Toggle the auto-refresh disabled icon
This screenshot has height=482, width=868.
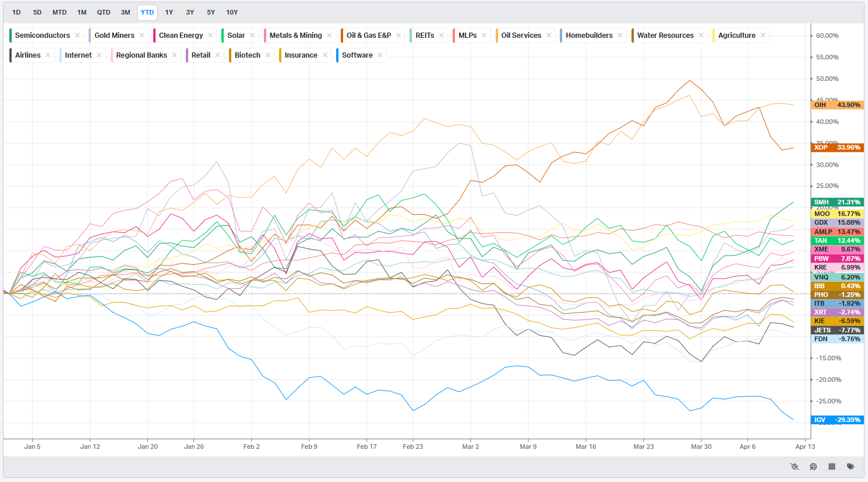pyautogui.click(x=795, y=466)
